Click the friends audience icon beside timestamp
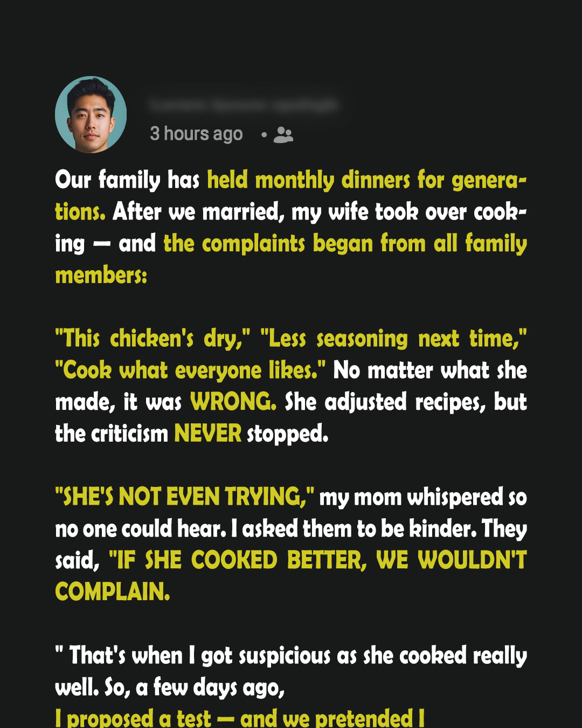582x728 pixels. point(283,135)
